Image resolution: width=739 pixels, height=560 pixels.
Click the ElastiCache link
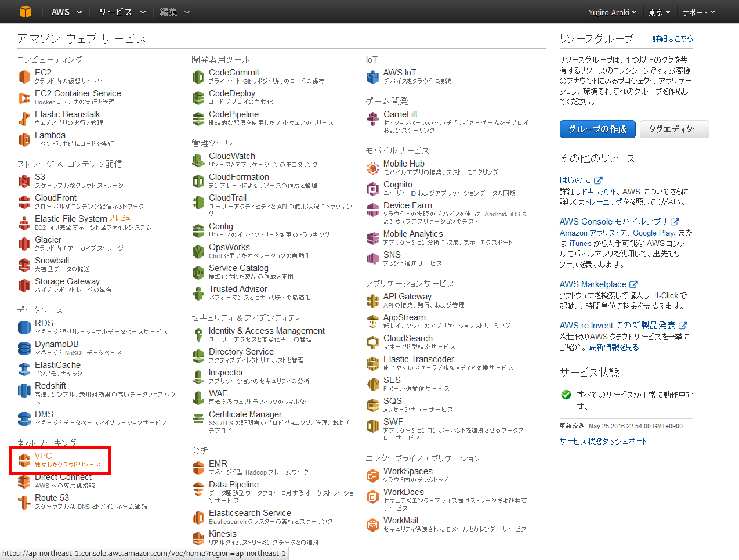(x=58, y=365)
